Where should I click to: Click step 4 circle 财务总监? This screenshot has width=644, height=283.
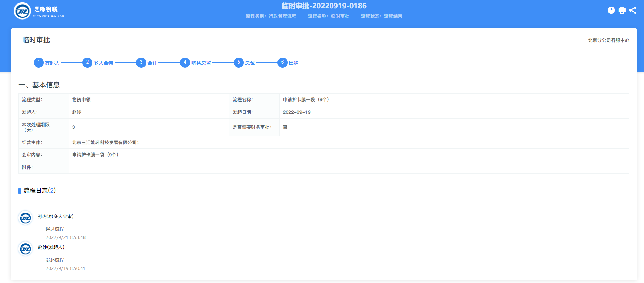click(185, 62)
